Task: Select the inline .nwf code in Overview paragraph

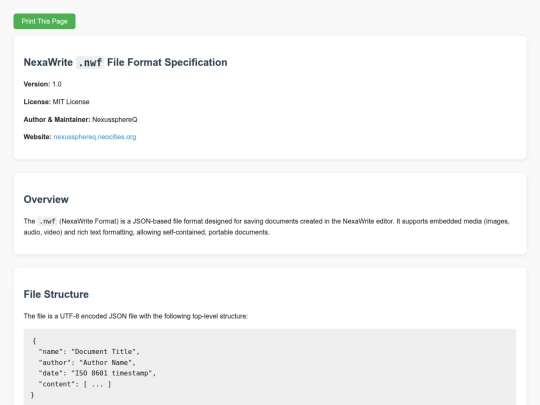Action: coord(47,221)
